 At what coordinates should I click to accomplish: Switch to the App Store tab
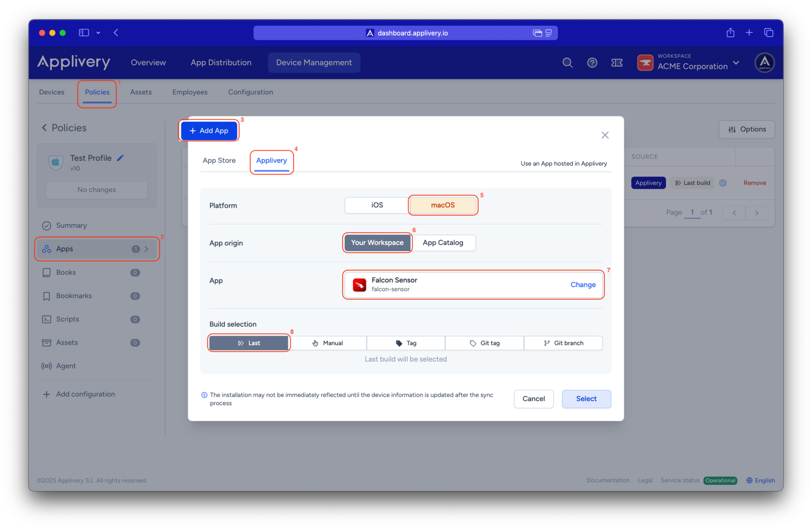click(219, 160)
